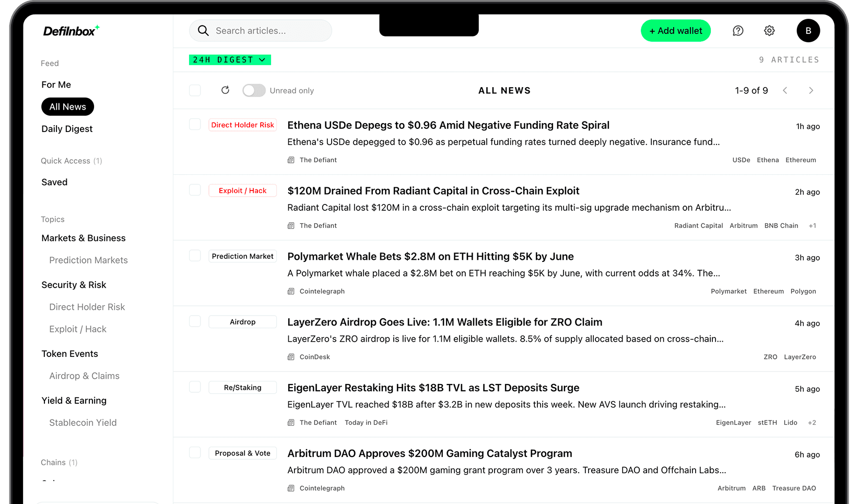This screenshot has height=504, width=857.
Task: Expand the +2 tags on the EigenLayer article
Action: click(x=812, y=423)
